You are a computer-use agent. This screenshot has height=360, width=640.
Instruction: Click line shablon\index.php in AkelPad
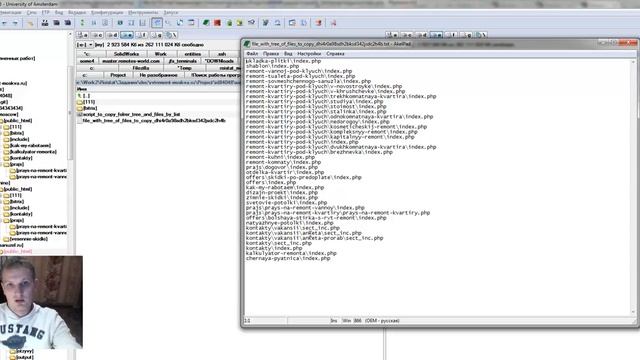272,66
